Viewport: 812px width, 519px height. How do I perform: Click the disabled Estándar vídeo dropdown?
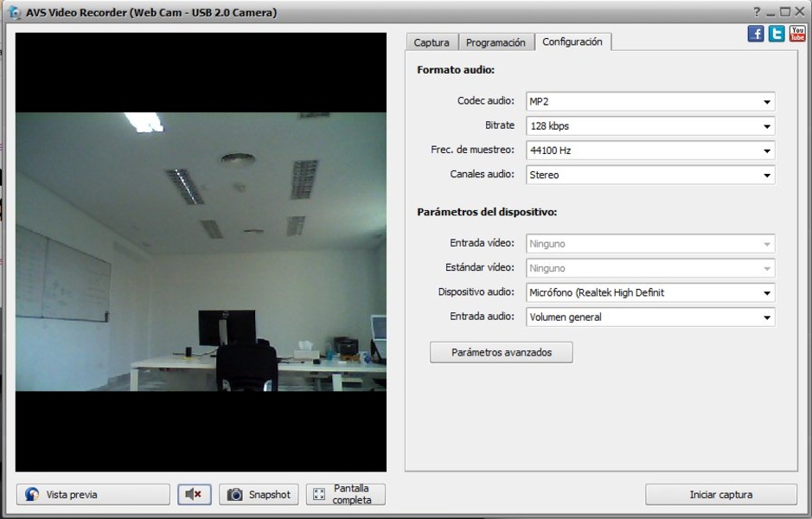[x=650, y=268]
